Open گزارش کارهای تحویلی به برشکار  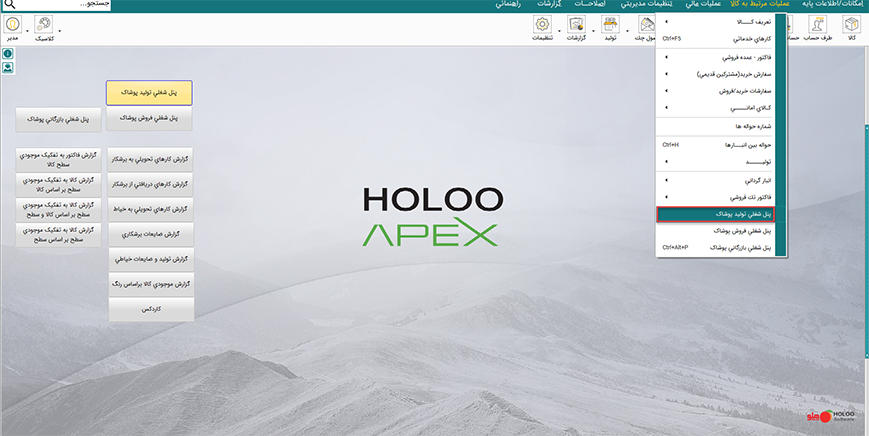151,160
